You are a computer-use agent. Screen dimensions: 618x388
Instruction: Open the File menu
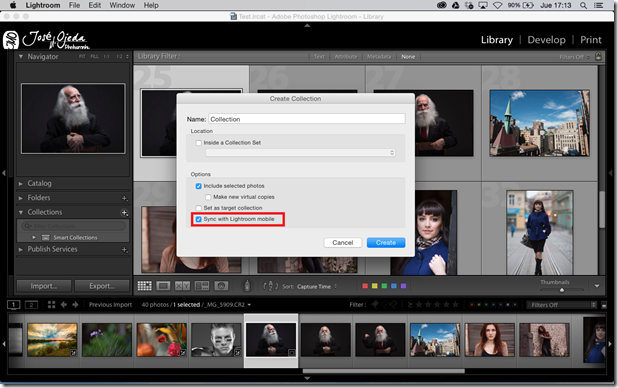(74, 5)
